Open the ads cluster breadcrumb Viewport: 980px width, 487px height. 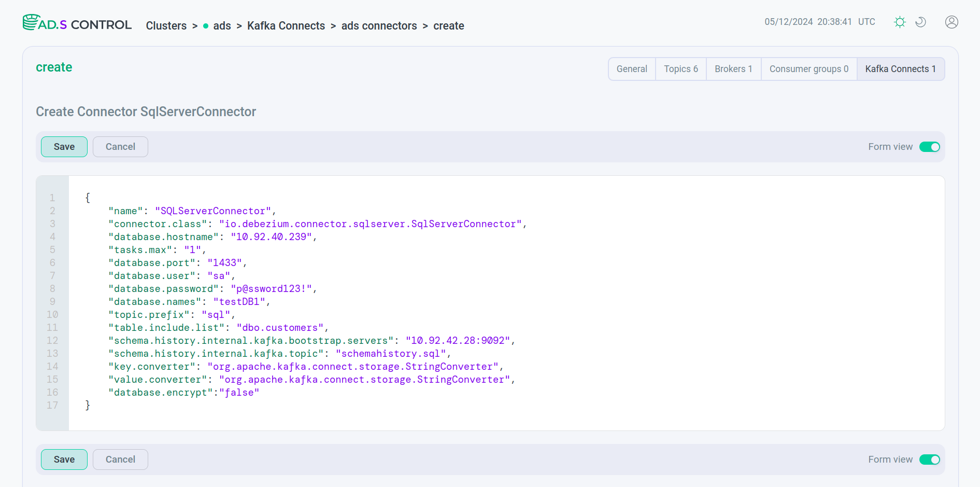click(x=222, y=26)
